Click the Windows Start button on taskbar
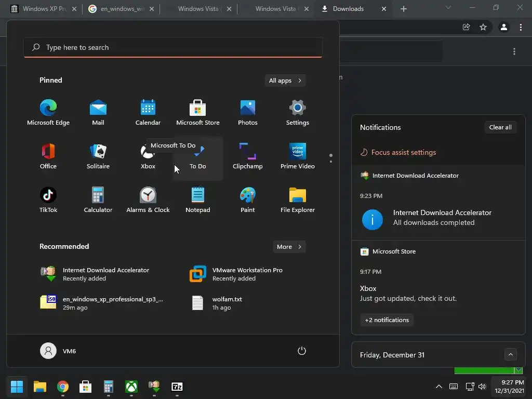532x399 pixels. (17, 387)
